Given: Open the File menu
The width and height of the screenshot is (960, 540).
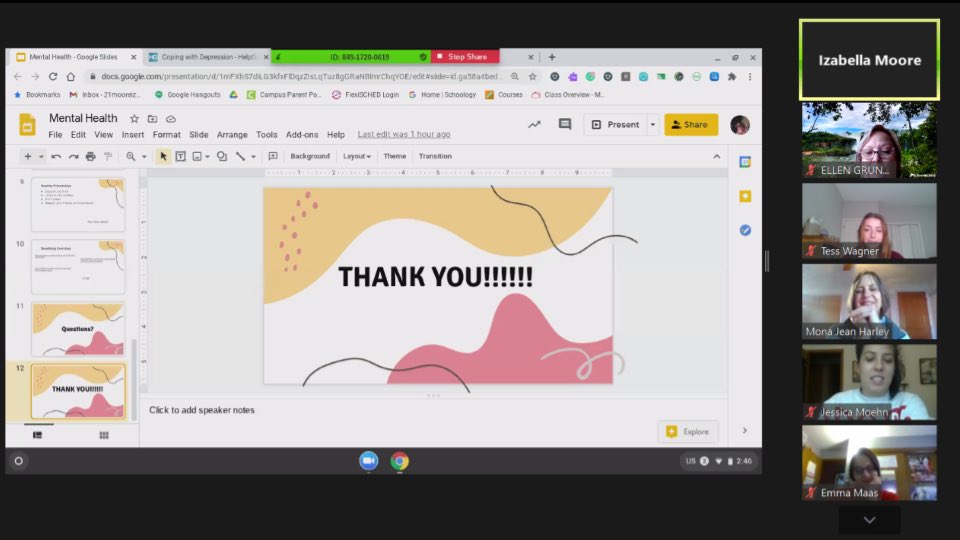Looking at the screenshot, I should 55,134.
